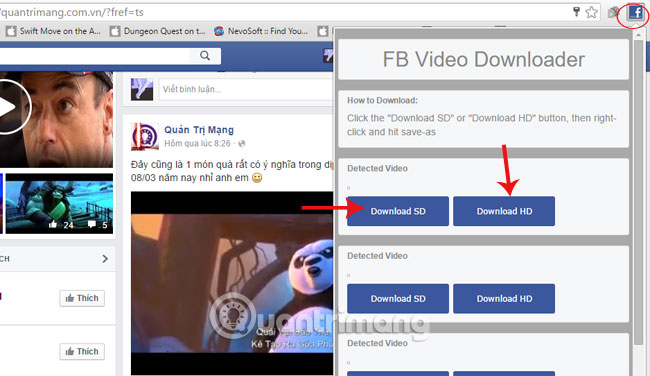Click Download SD for the first detected video
Viewport: 650px width, 376px height.
click(x=398, y=211)
